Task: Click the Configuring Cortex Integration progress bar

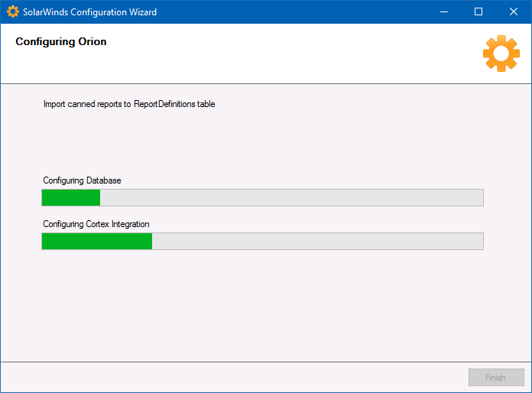Action: pos(263,242)
